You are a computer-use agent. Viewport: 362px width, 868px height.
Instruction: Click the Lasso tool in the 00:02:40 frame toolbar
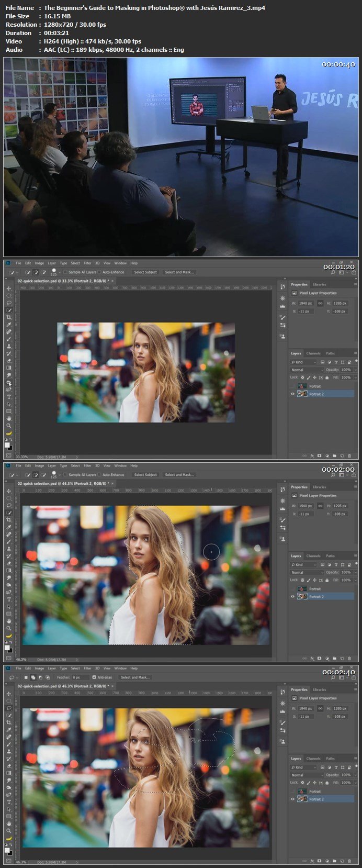(8, 708)
